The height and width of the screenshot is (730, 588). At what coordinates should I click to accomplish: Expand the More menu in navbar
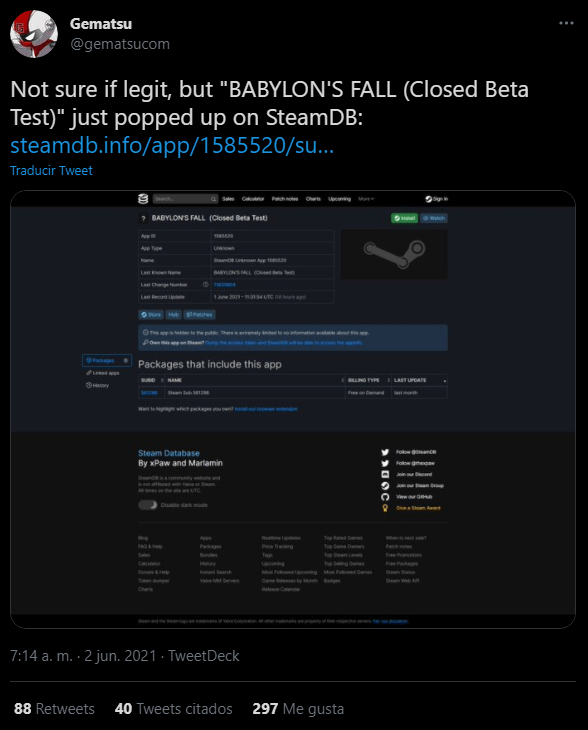click(366, 199)
